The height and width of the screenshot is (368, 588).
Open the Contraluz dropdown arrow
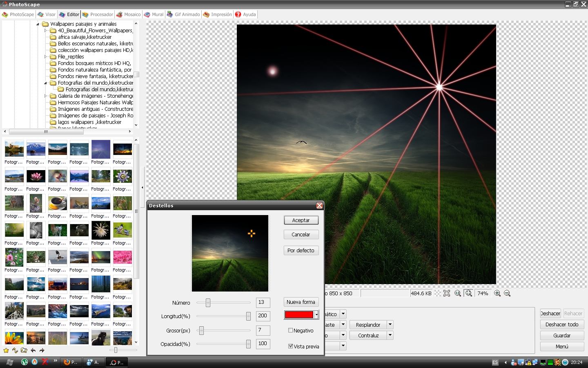pyautogui.click(x=390, y=335)
